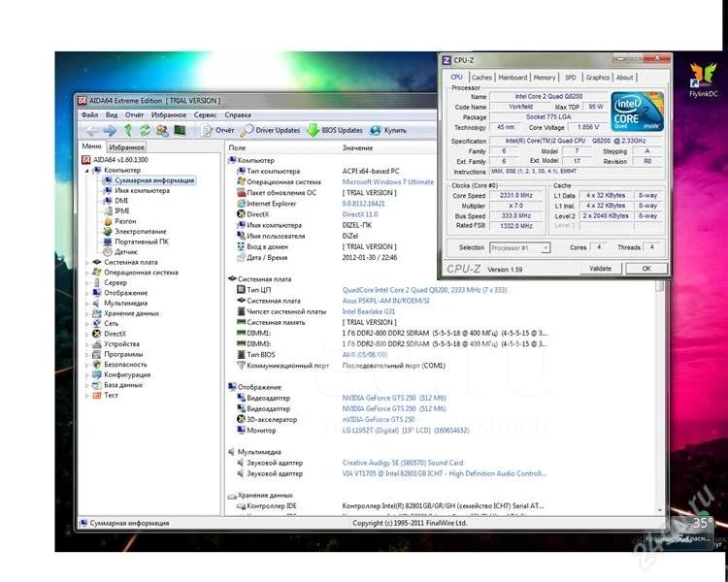
Task: Collapse the Компьютер tree node
Action: click(x=86, y=171)
